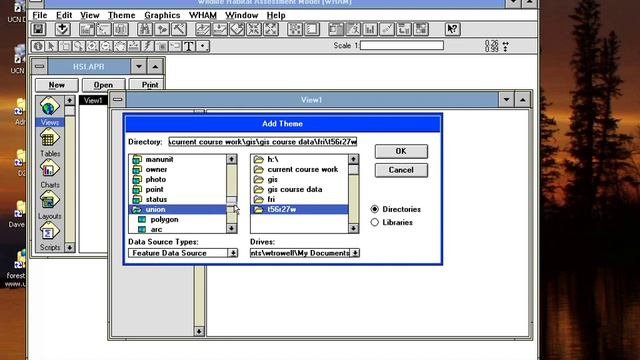
Task: Select the Libraries radio button
Action: click(x=374, y=222)
